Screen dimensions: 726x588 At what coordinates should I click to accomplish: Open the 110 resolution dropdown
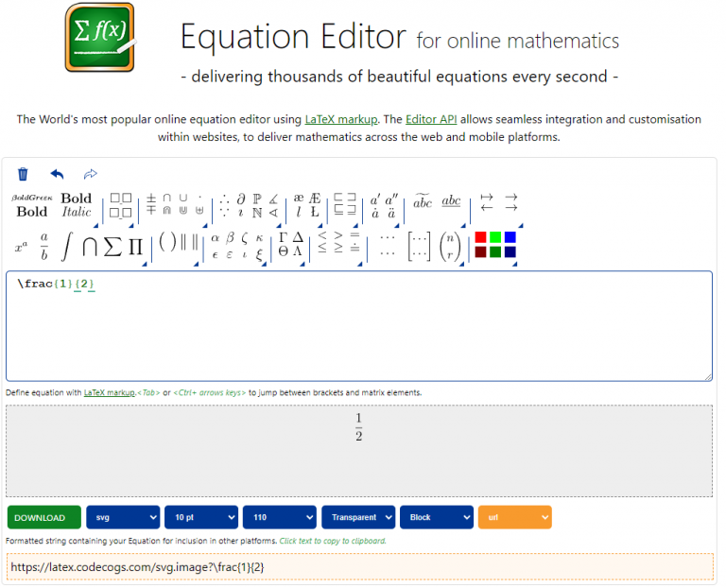coord(280,518)
